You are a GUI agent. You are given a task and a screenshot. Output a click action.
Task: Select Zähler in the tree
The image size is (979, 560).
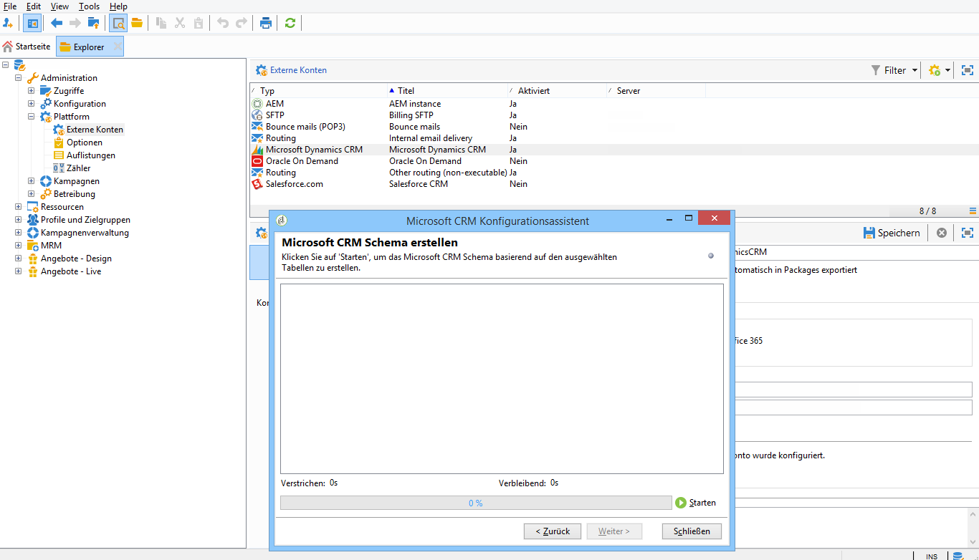pyautogui.click(x=79, y=168)
